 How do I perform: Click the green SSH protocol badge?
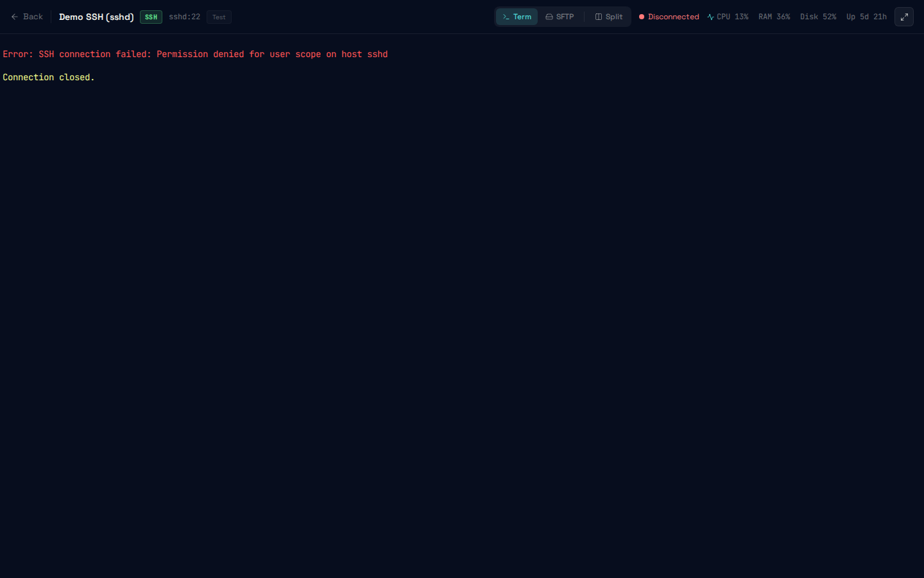(x=151, y=17)
